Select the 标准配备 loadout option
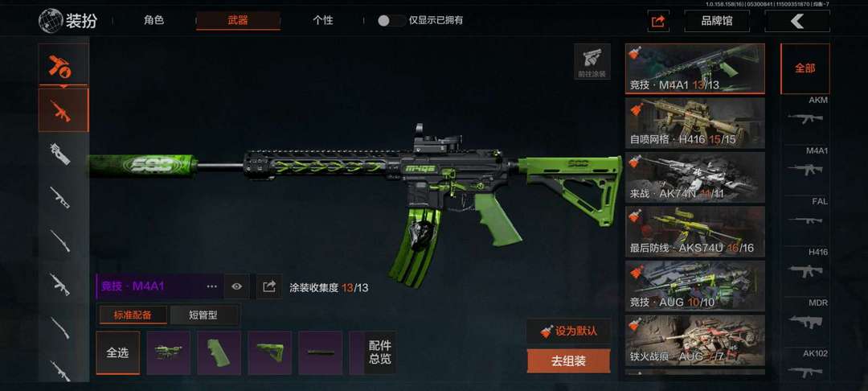The width and height of the screenshot is (868, 391). click(133, 315)
